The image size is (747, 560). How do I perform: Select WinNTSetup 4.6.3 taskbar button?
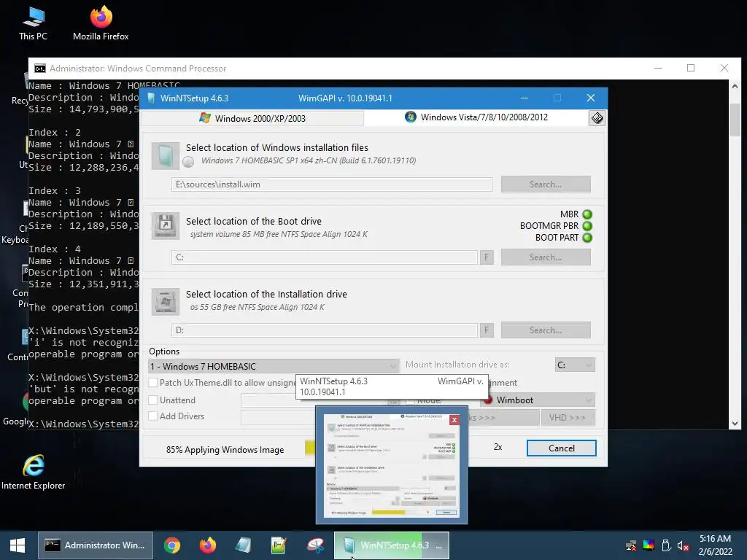tap(392, 545)
